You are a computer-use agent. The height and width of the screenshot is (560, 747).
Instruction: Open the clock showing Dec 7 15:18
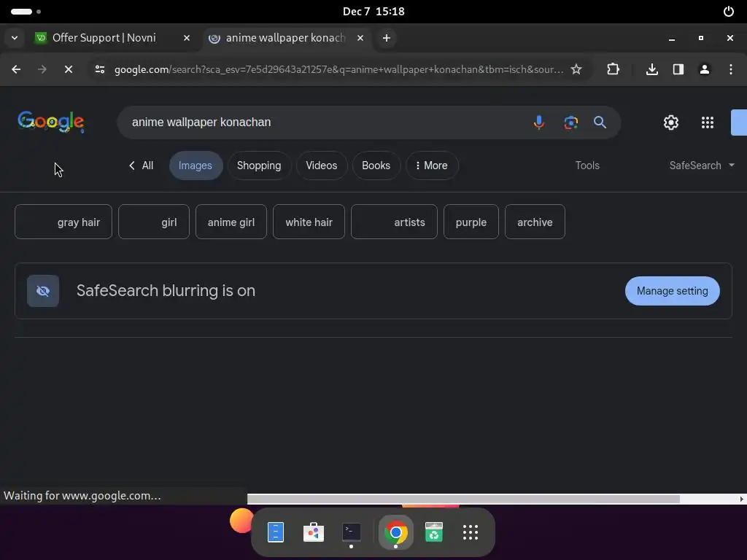click(373, 12)
